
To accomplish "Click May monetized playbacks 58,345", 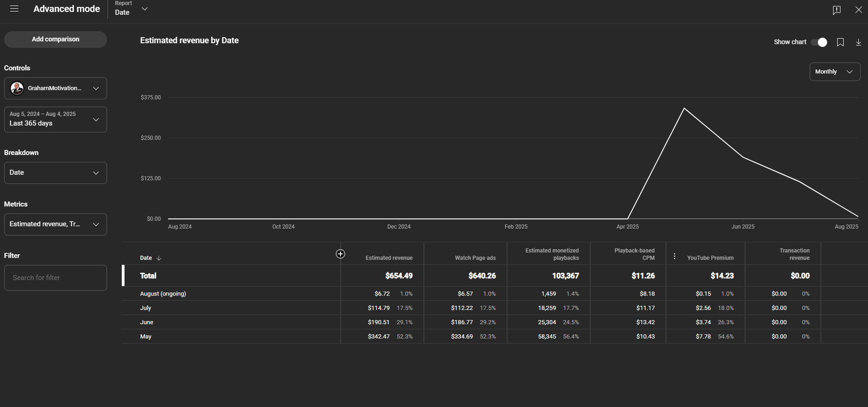I will (x=547, y=337).
